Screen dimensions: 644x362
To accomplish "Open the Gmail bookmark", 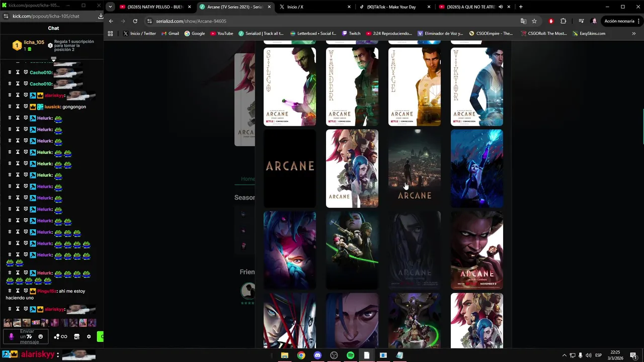I will point(170,34).
